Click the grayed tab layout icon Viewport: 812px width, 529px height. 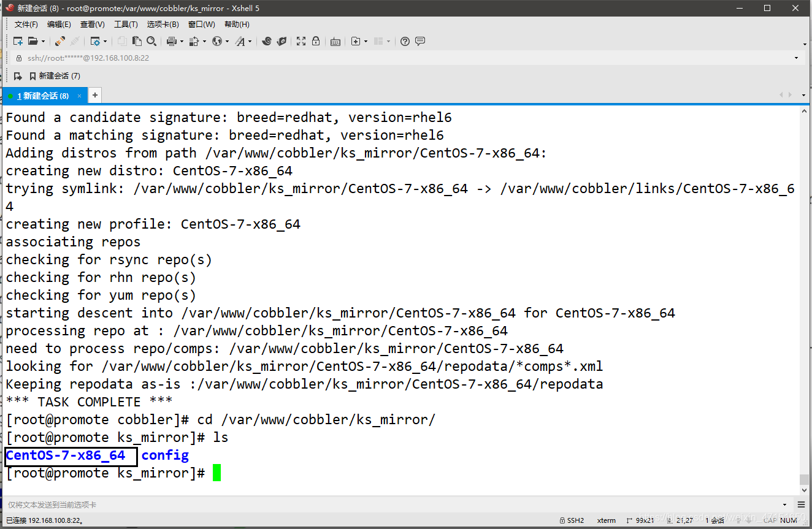click(378, 42)
